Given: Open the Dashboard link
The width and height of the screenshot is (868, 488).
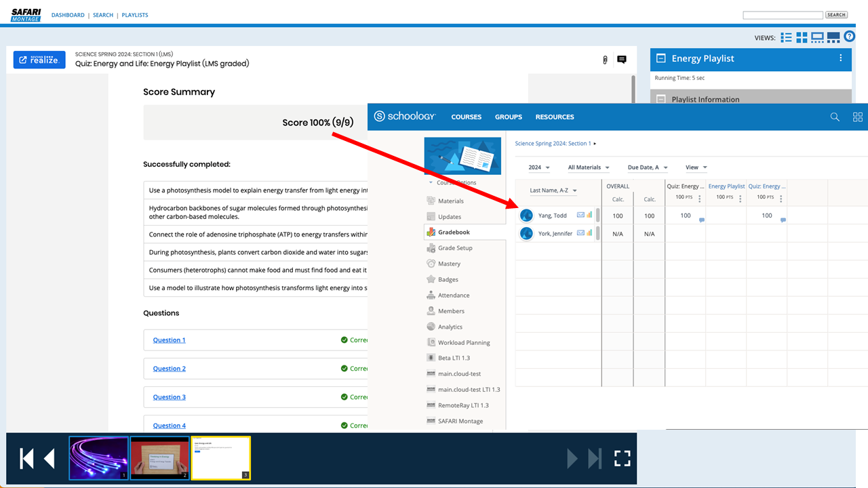Looking at the screenshot, I should click(x=68, y=15).
